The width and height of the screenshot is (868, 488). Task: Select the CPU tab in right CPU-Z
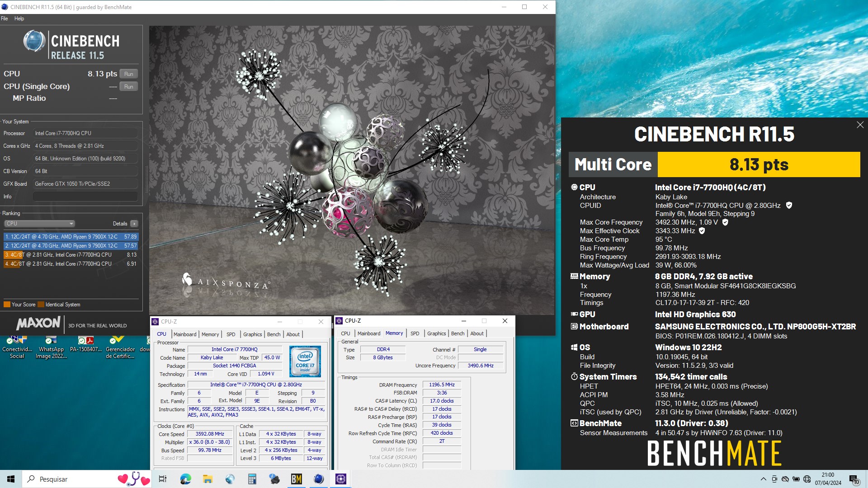(345, 333)
